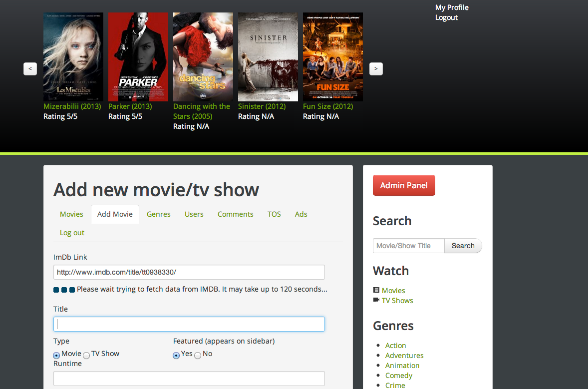
Task: Open the Users tab
Action: click(194, 214)
